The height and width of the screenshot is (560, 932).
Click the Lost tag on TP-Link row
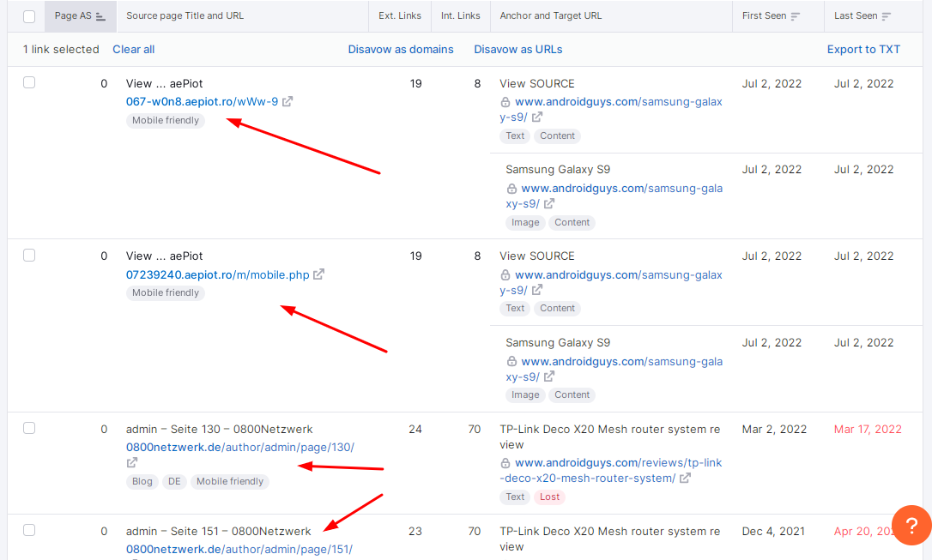coord(549,497)
